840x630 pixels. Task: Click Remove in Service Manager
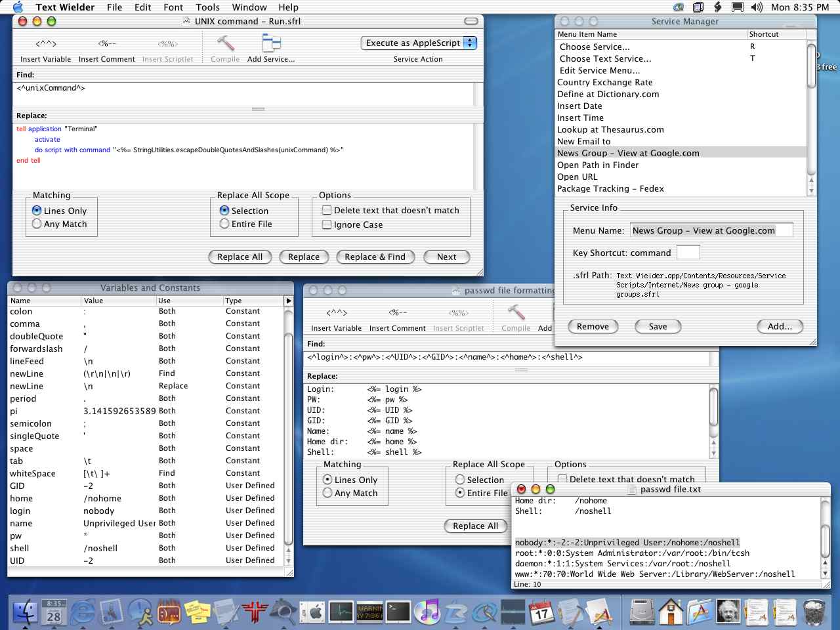(x=593, y=326)
